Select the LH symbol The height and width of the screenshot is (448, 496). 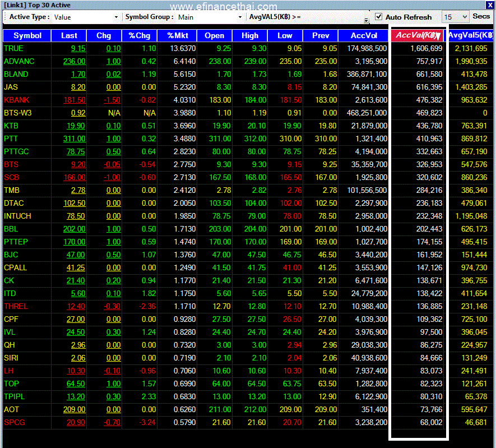8,371
